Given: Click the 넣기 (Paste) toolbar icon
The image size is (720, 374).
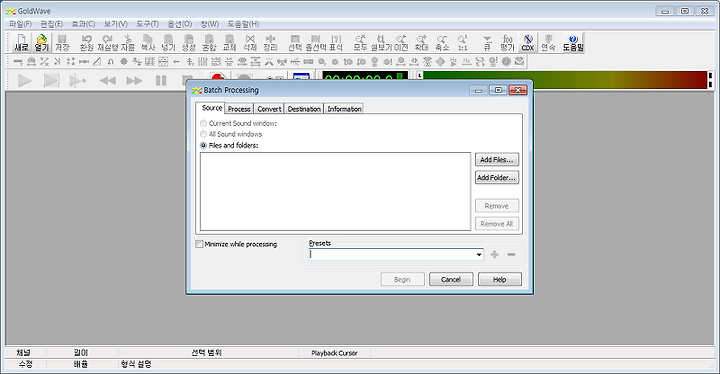Looking at the screenshot, I should pyautogui.click(x=168, y=43).
